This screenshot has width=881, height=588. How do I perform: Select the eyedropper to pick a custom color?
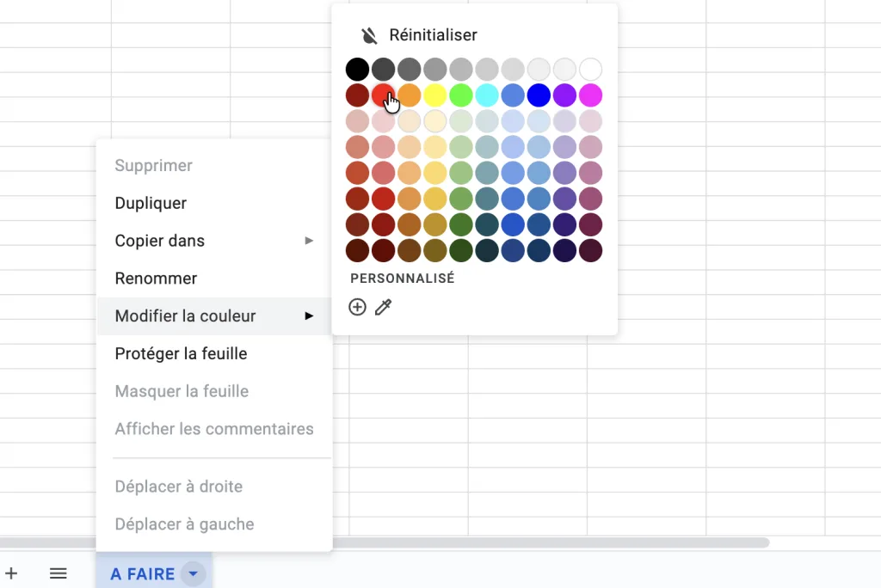[383, 307]
